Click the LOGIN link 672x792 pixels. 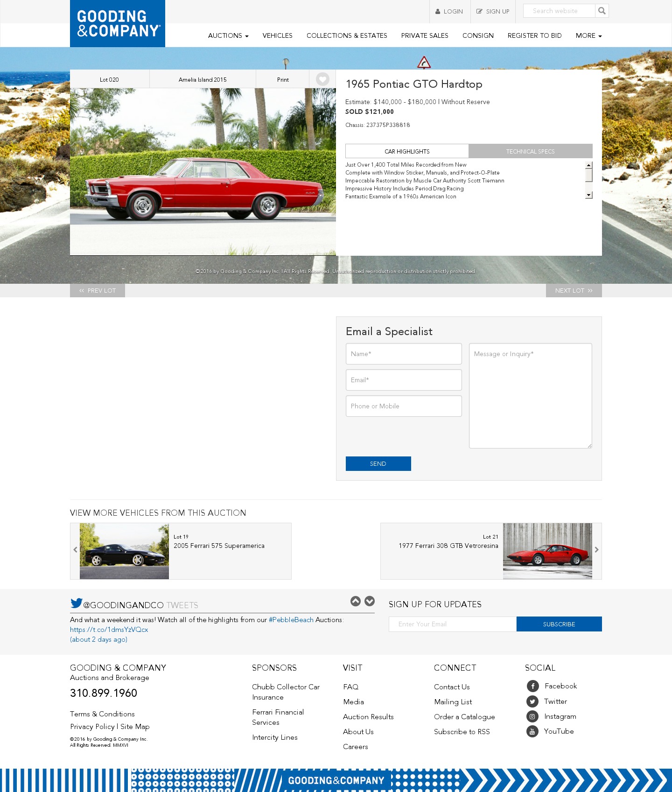tap(449, 12)
